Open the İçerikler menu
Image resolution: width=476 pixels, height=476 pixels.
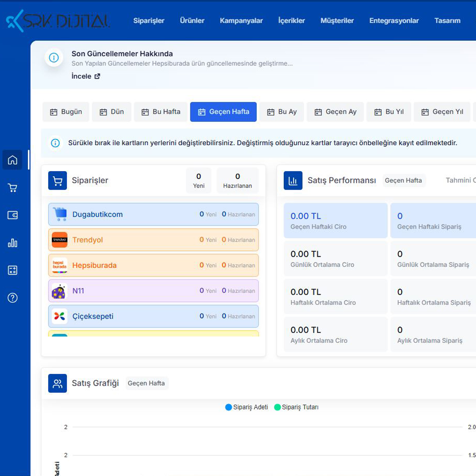click(292, 21)
